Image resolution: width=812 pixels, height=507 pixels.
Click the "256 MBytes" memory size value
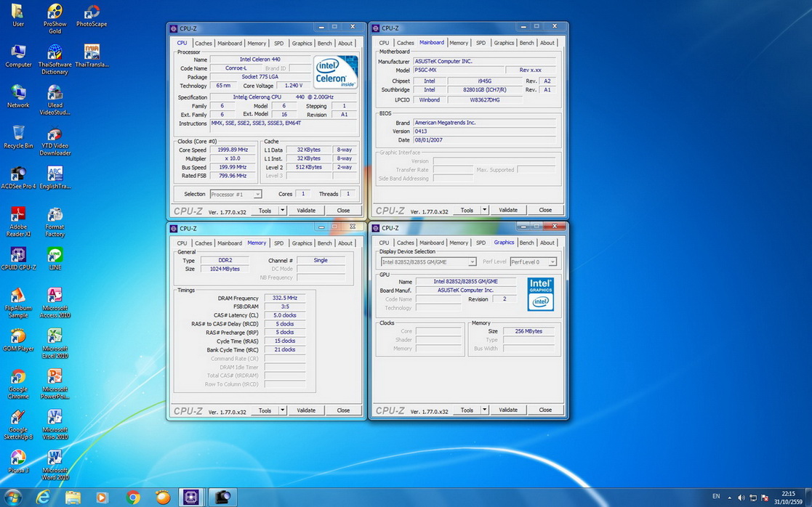528,331
